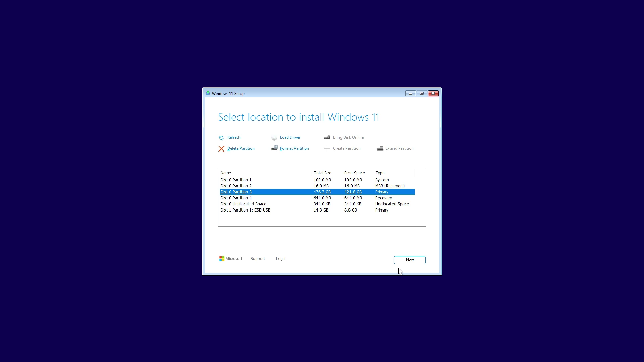
Task: Click the Name column header
Action: [226, 173]
